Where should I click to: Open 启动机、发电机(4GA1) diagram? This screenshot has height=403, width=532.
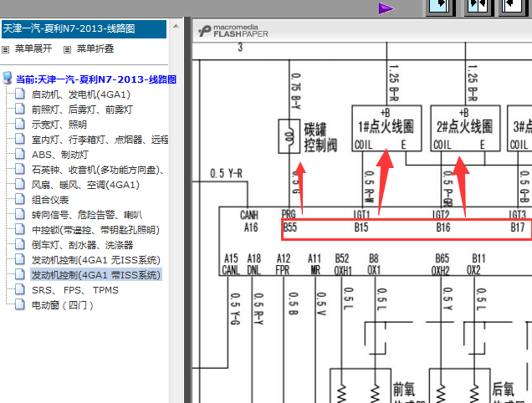tap(81, 94)
